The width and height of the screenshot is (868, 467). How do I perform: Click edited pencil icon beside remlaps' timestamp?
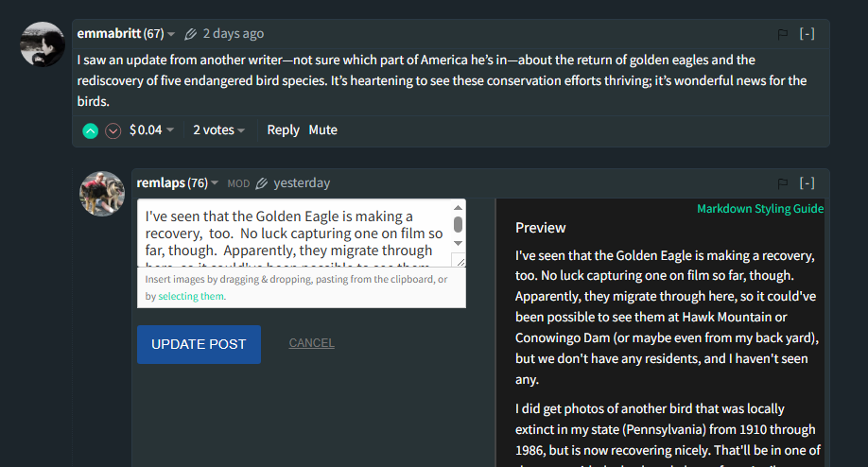click(x=262, y=183)
